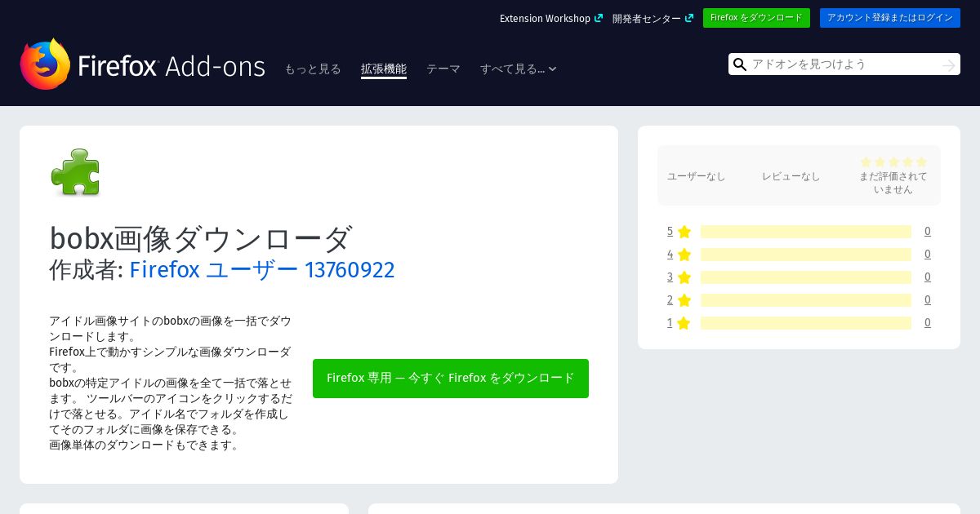Click the bobx画像ダウンローダ title
980x514 pixels.
(201, 238)
